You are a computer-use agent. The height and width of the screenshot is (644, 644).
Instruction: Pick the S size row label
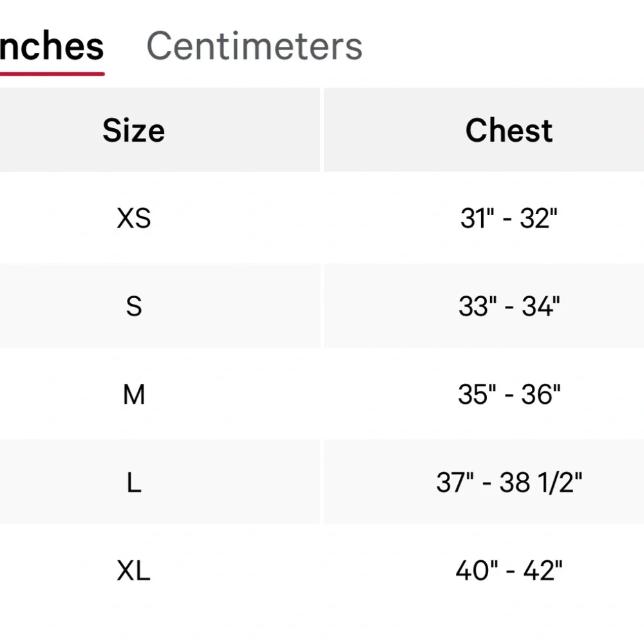[133, 307]
